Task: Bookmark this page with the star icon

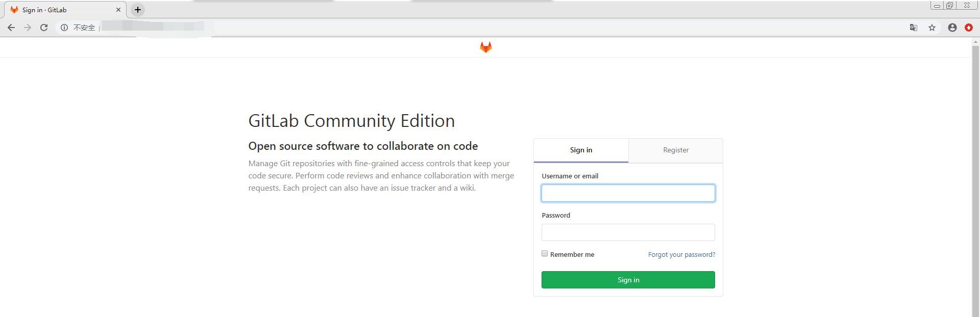Action: tap(932, 28)
